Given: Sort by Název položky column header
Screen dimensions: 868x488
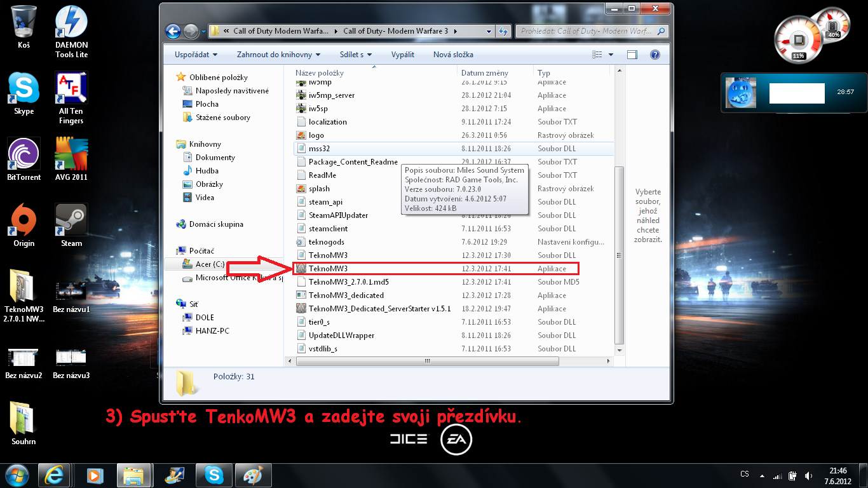Looking at the screenshot, I should tap(375, 73).
